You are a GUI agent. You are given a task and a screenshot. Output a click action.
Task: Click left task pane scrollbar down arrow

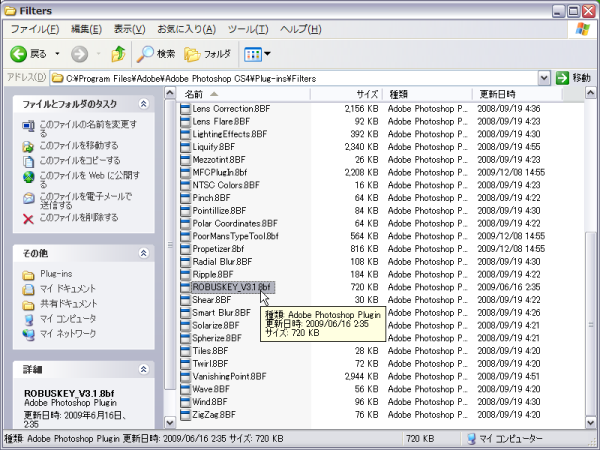[170, 422]
